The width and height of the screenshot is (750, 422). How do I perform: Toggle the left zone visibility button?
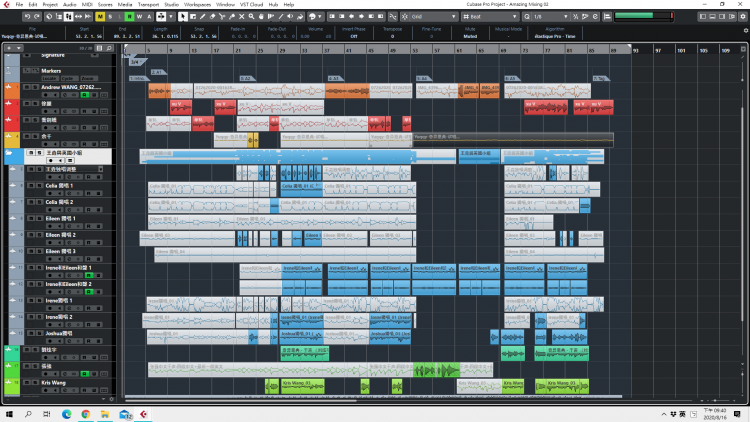703,17
